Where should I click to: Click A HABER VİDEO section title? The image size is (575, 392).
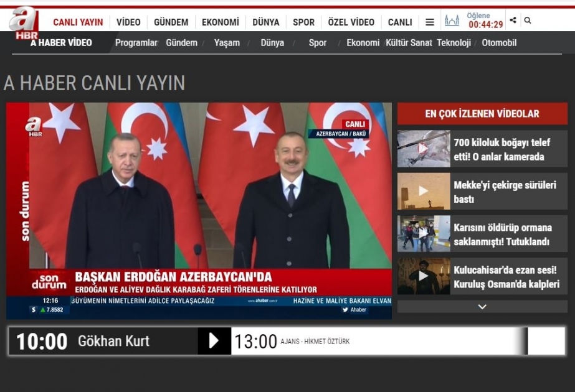click(61, 43)
